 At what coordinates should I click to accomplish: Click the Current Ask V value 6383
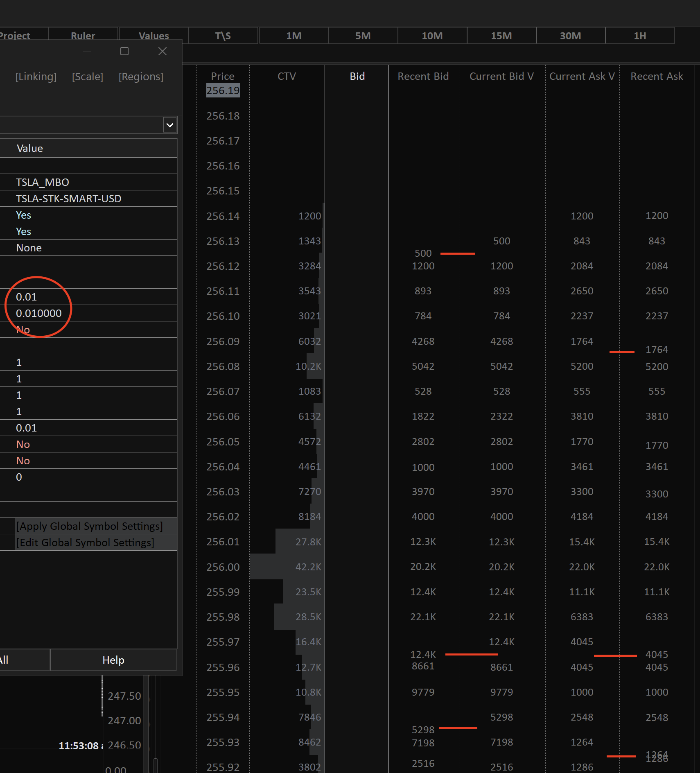click(582, 617)
